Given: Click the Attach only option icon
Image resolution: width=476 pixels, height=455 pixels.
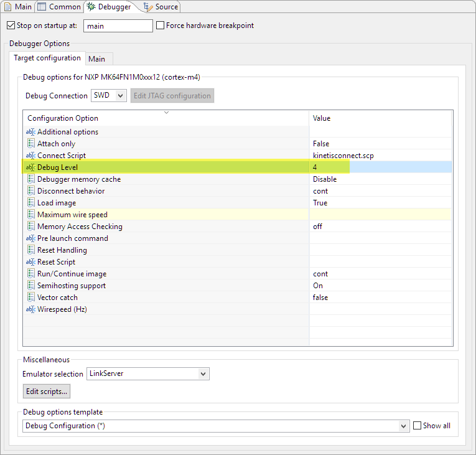Looking at the screenshot, I should tap(31, 144).
